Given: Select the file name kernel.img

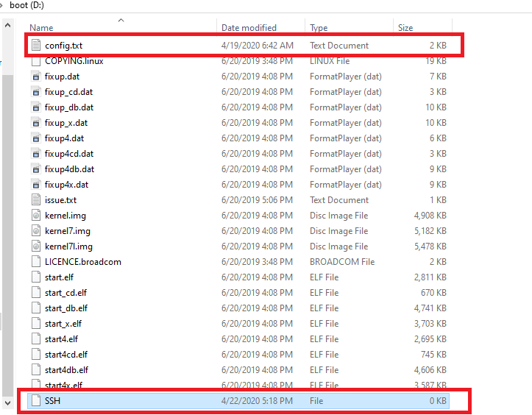Looking at the screenshot, I should (65, 216).
